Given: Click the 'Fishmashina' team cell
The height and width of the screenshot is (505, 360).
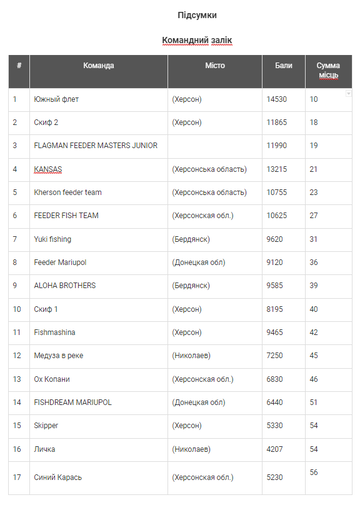Looking at the screenshot, I should 98,333.
